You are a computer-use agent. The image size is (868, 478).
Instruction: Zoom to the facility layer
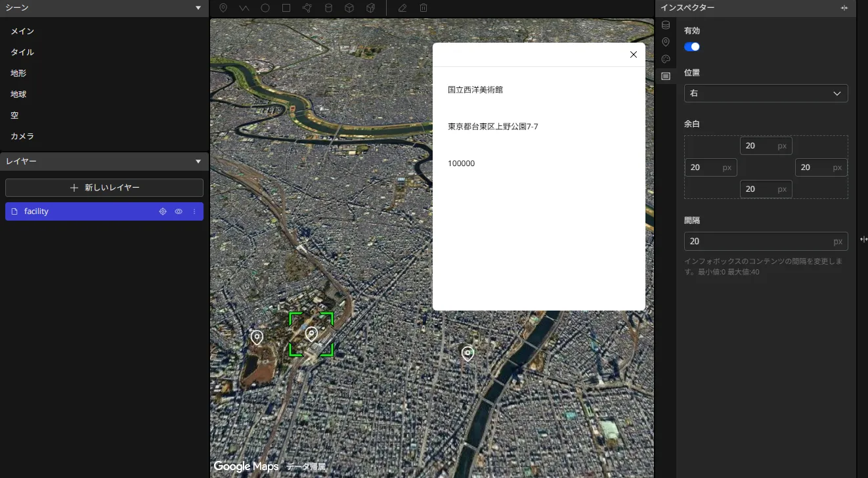163,211
